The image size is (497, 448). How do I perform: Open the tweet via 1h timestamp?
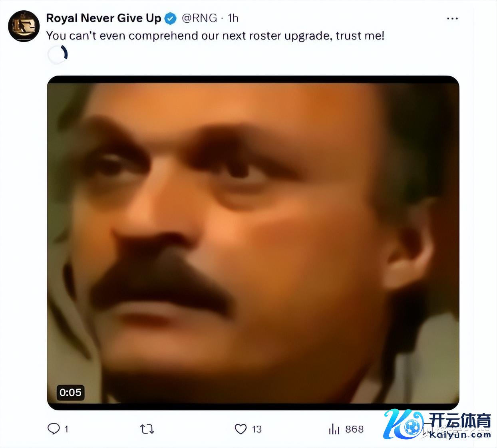click(233, 18)
